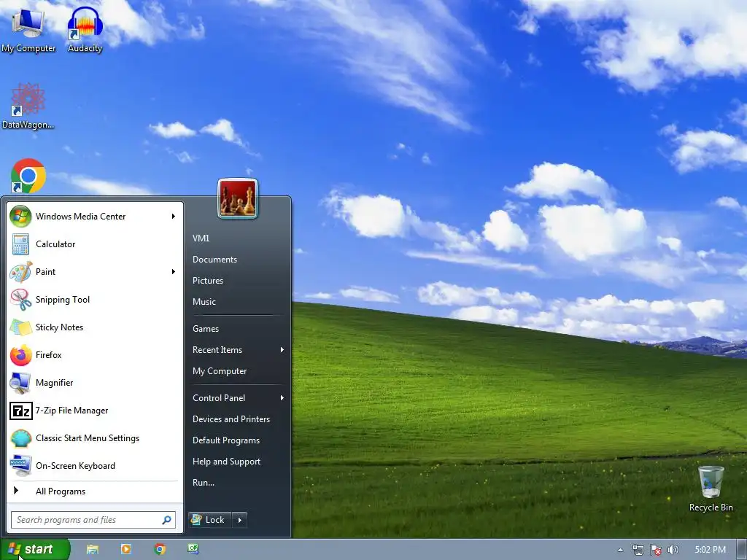Open media player taskbar icon
This screenshot has height=560, width=747.
[126, 550]
